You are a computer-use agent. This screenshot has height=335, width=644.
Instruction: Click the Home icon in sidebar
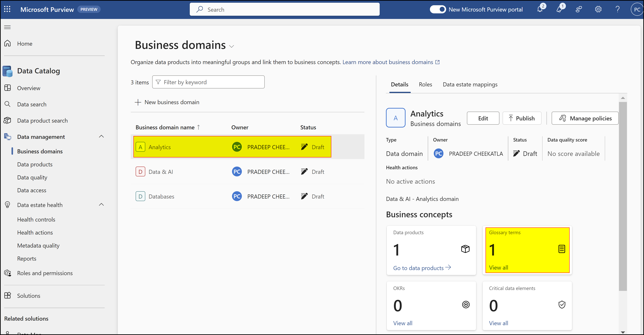click(x=7, y=43)
